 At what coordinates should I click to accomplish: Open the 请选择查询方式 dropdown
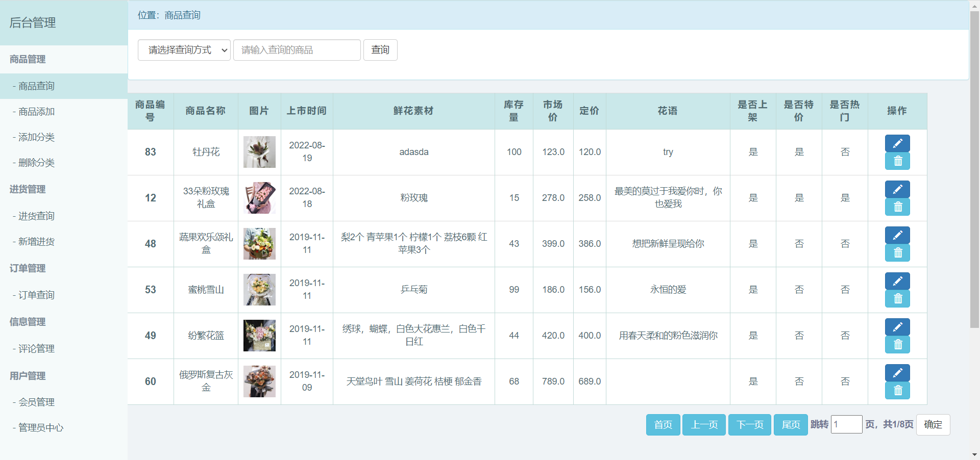[184, 50]
